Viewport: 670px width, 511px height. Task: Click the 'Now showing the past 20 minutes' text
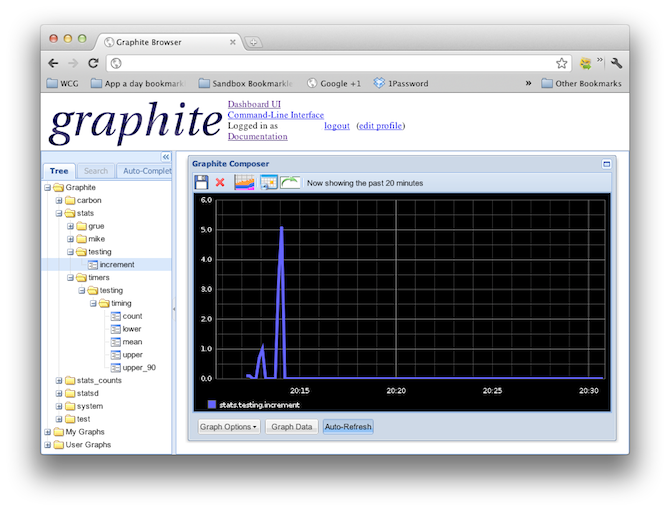coord(365,183)
